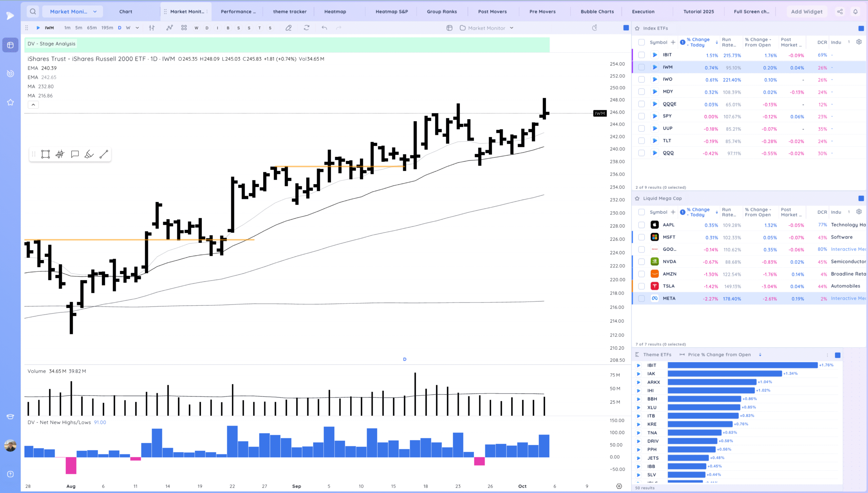The height and width of the screenshot is (493, 868).
Task: Click the share icon near Add Widget
Action: 840,12
